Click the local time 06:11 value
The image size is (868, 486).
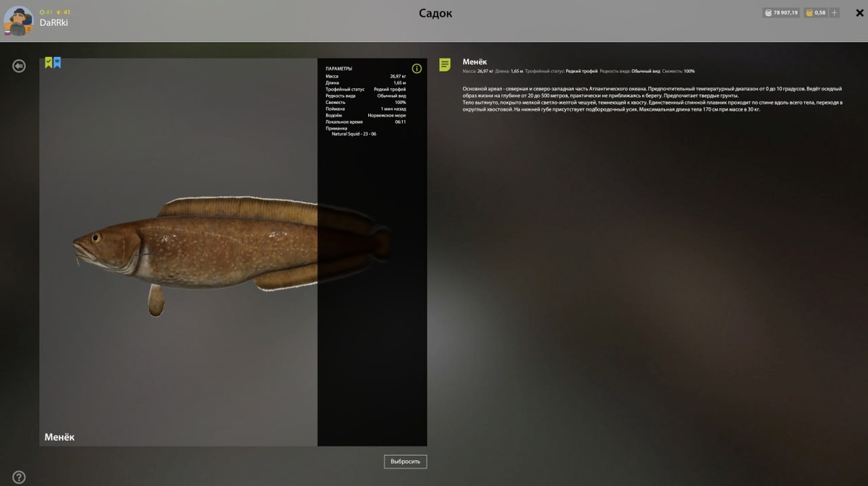coord(400,121)
